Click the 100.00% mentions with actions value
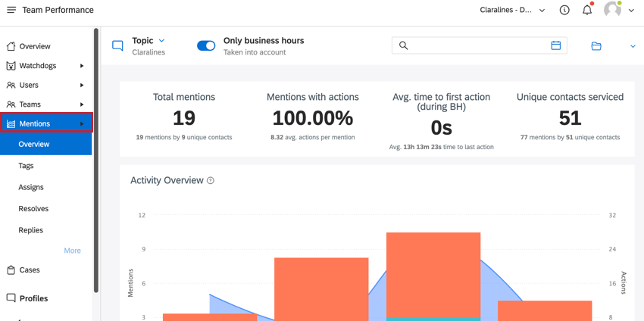The height and width of the screenshot is (321, 644). pos(313,118)
